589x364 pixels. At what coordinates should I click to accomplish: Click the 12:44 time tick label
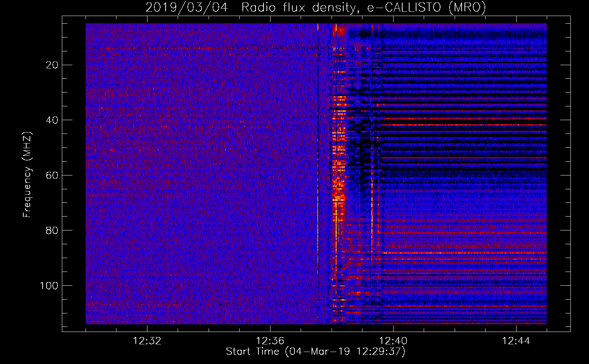click(516, 341)
